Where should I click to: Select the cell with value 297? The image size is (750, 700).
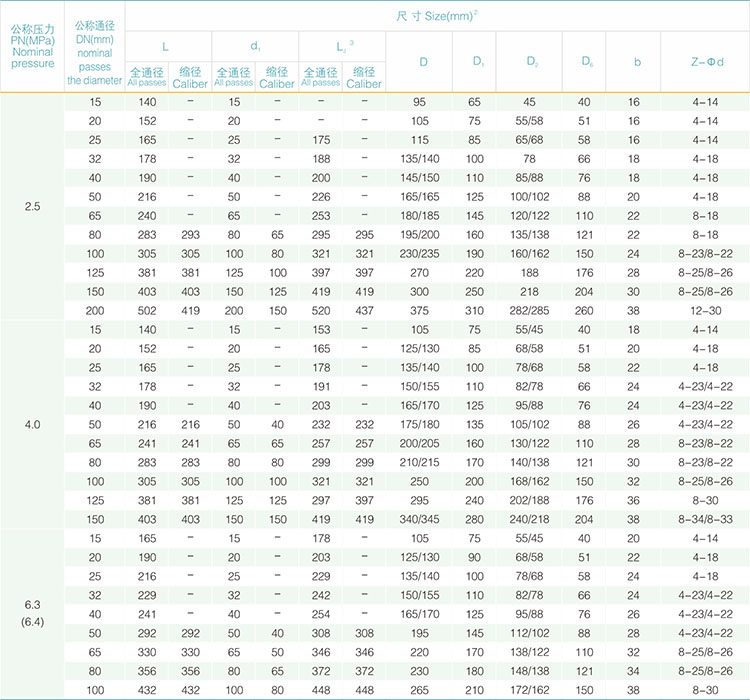(321, 500)
